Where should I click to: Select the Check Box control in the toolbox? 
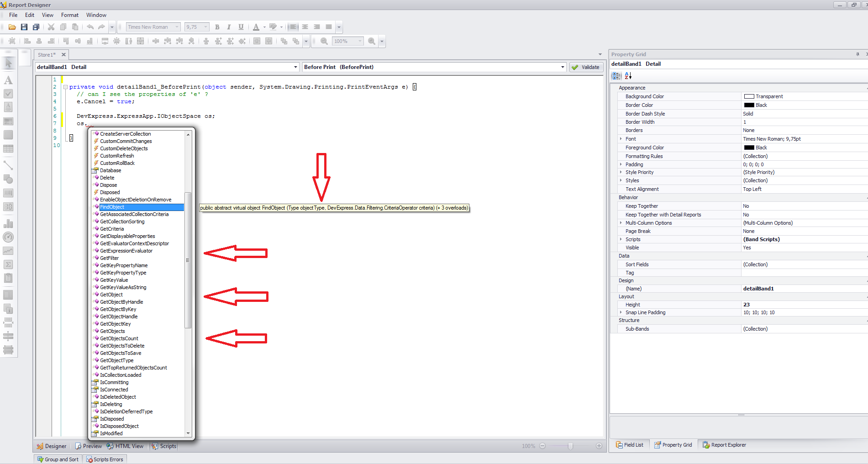8,94
